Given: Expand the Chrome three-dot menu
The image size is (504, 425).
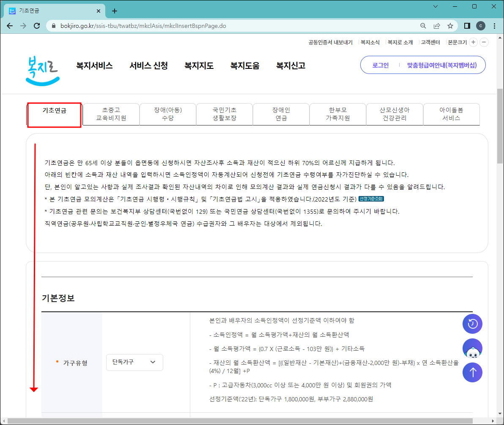Looking at the screenshot, I should pyautogui.click(x=494, y=26).
